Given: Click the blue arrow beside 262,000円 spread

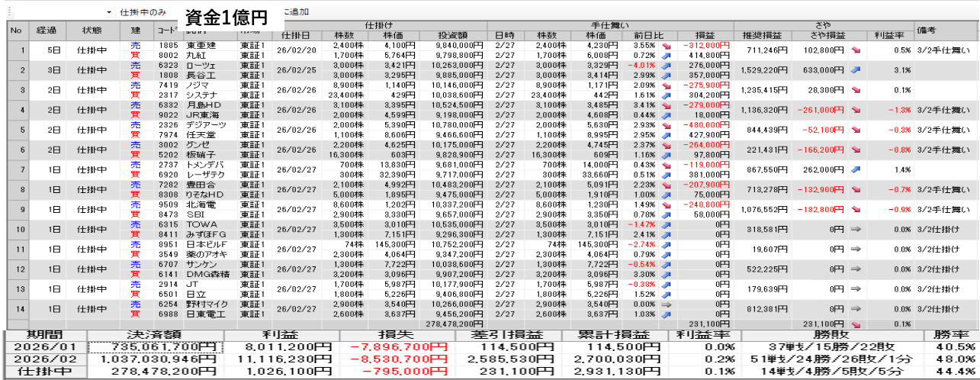Looking at the screenshot, I should click(x=855, y=169).
